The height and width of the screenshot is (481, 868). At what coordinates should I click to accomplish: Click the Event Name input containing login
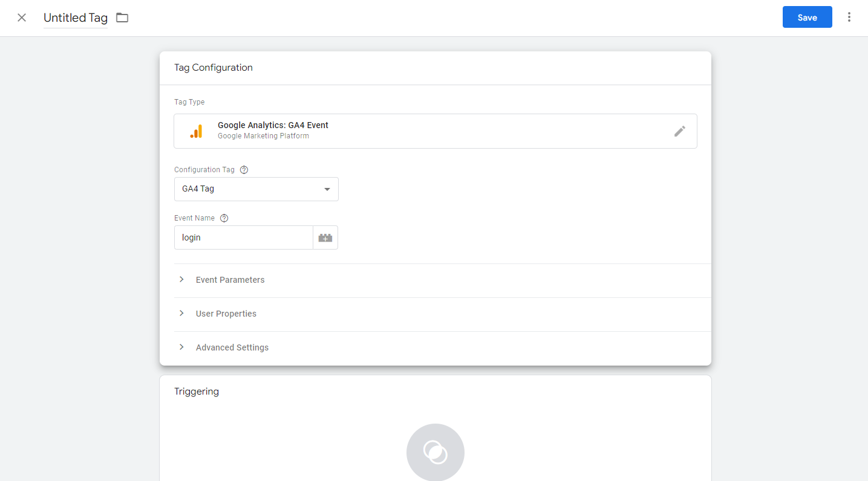(x=243, y=237)
